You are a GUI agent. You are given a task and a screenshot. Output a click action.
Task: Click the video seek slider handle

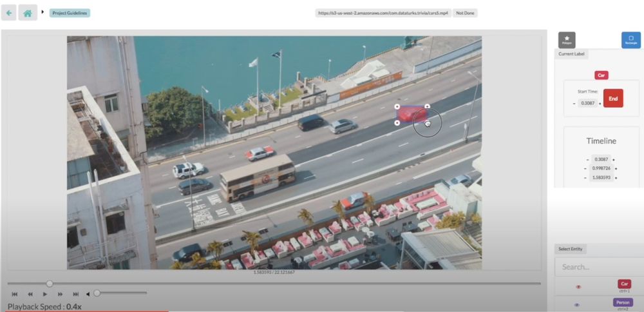pyautogui.click(x=50, y=283)
